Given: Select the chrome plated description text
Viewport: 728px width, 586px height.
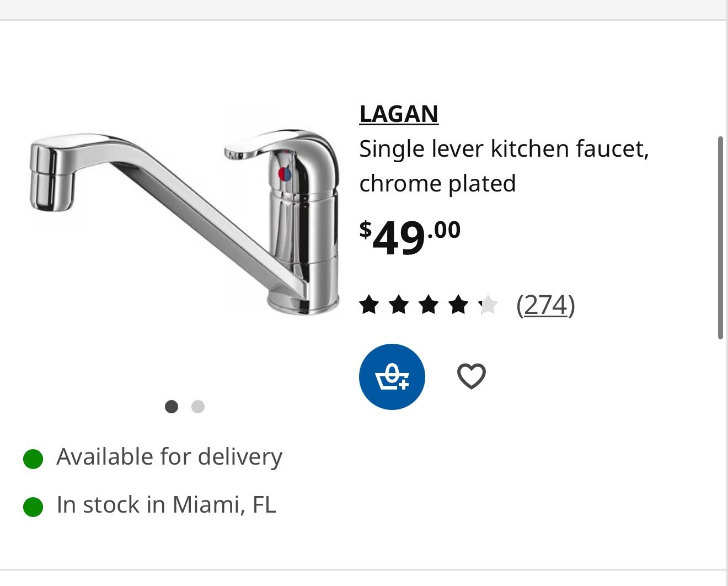Looking at the screenshot, I should click(x=437, y=183).
